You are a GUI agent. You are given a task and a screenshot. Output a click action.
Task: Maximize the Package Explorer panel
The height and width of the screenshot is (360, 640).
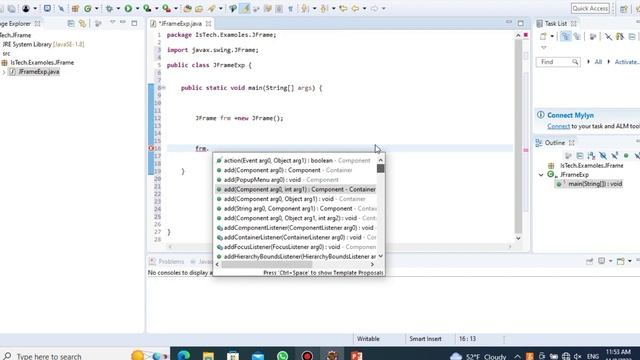pos(134,23)
